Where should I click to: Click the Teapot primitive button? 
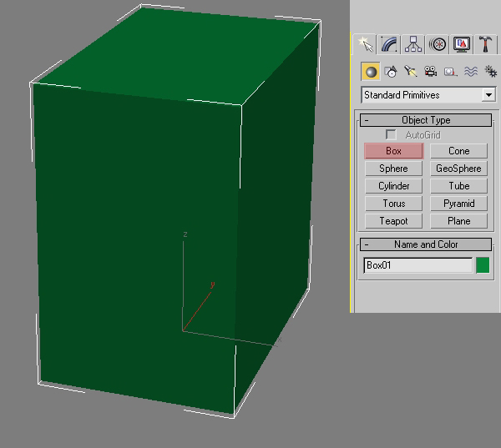pyautogui.click(x=393, y=221)
